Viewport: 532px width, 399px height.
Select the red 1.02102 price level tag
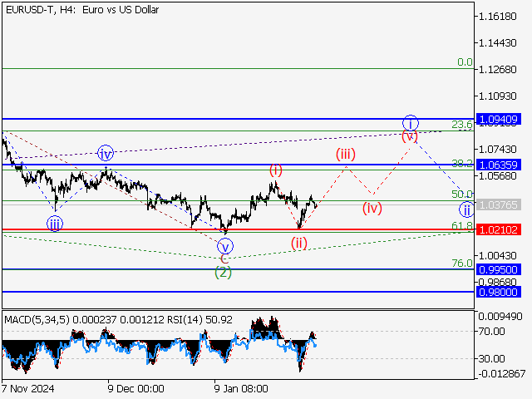499,230
